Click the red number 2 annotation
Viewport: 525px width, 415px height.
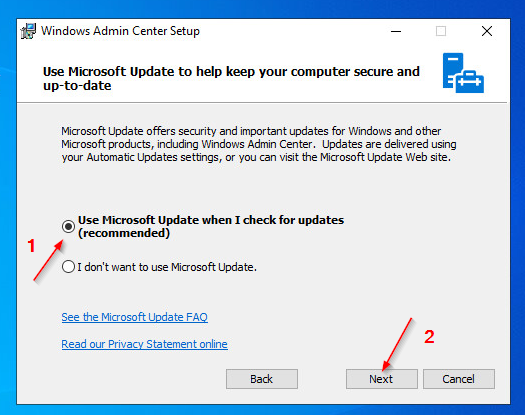click(x=429, y=337)
